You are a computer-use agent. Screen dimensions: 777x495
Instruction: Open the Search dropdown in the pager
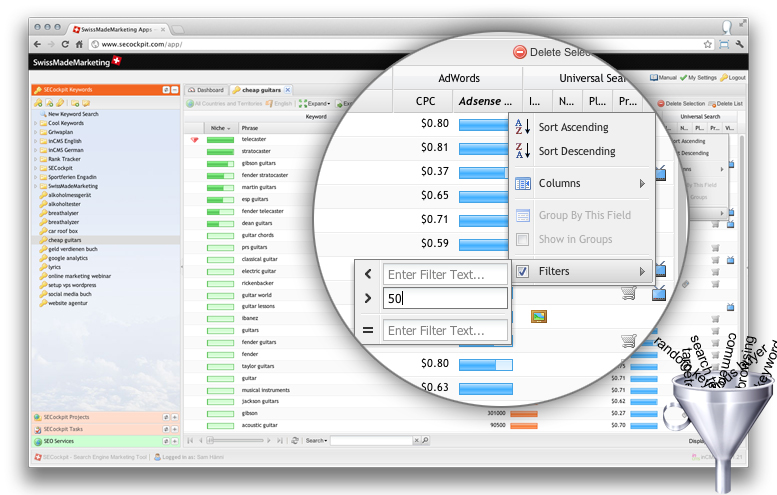click(316, 440)
